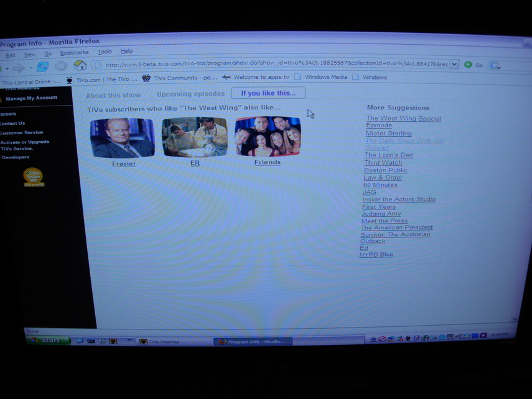This screenshot has width=532, height=399.
Task: Click Contact Us in sidebar
Action: click(x=12, y=124)
